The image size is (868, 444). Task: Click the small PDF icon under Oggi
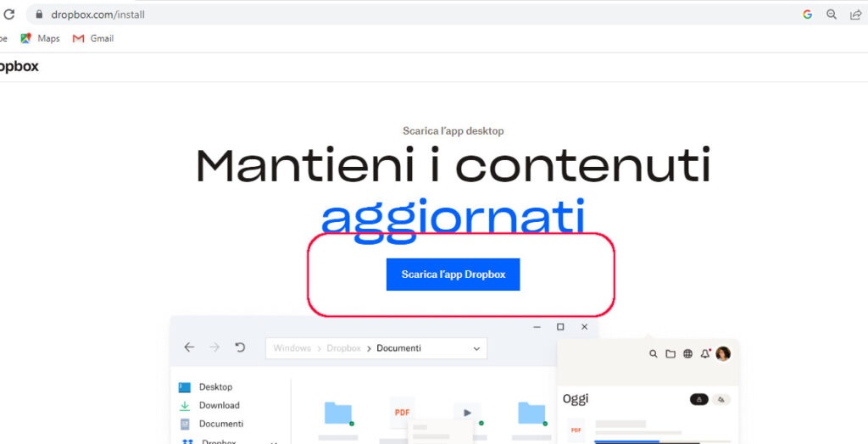pyautogui.click(x=576, y=430)
